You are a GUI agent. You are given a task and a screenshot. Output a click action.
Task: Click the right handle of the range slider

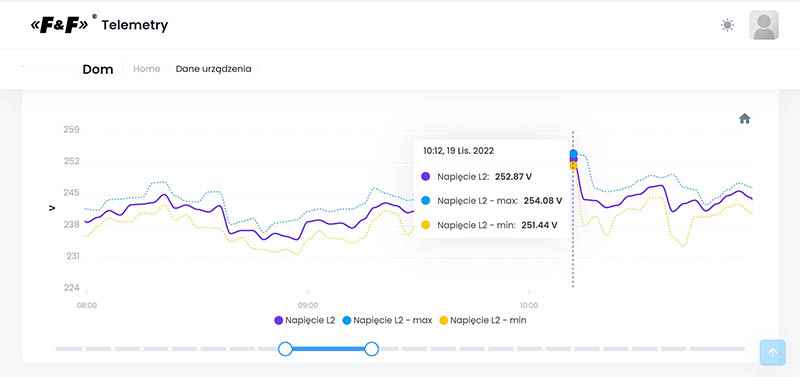(x=371, y=349)
